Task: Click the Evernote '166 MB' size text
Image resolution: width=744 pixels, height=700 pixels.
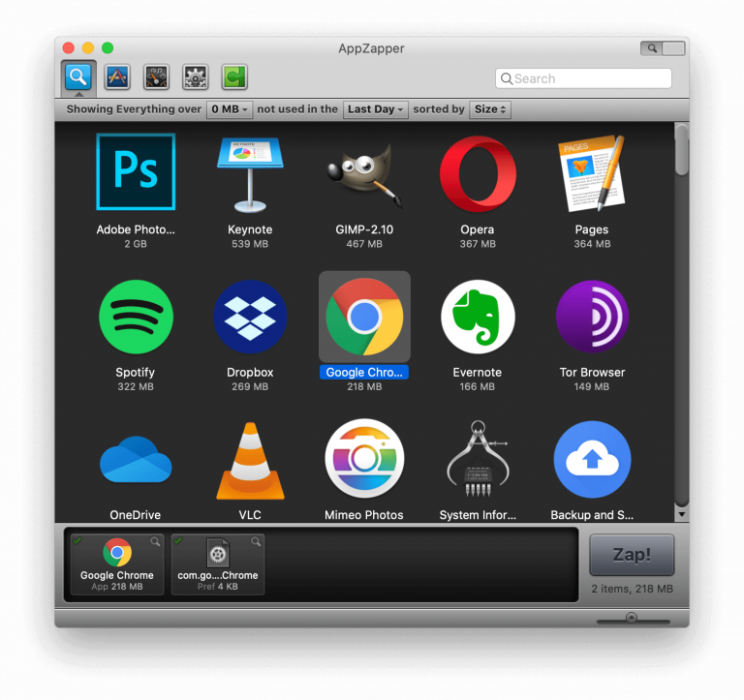Action: [478, 386]
